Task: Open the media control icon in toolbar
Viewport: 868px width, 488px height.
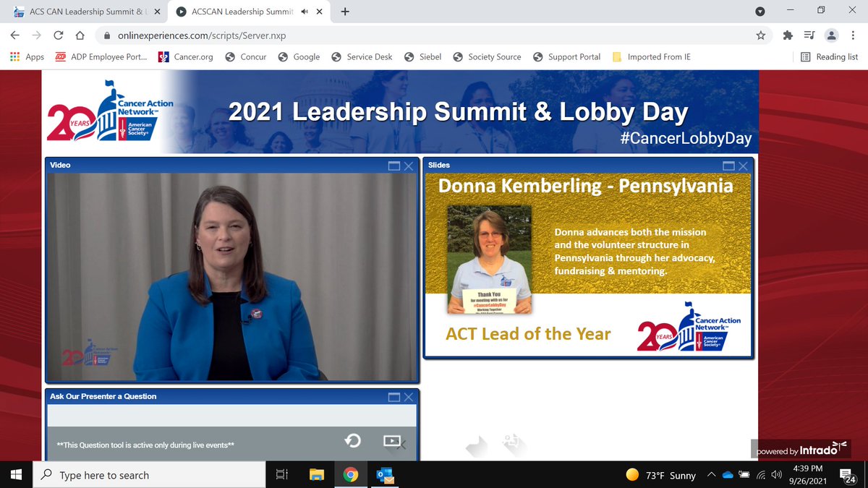Action: click(810, 35)
